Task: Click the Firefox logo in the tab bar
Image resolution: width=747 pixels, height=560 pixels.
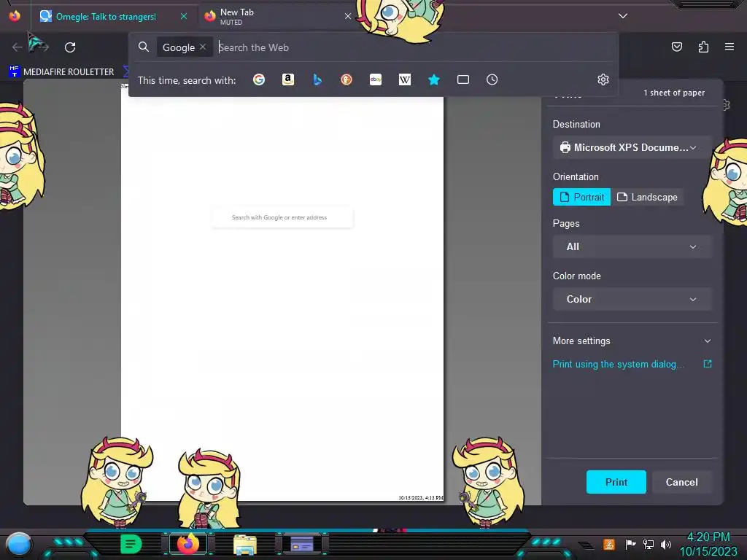Action: [15, 16]
